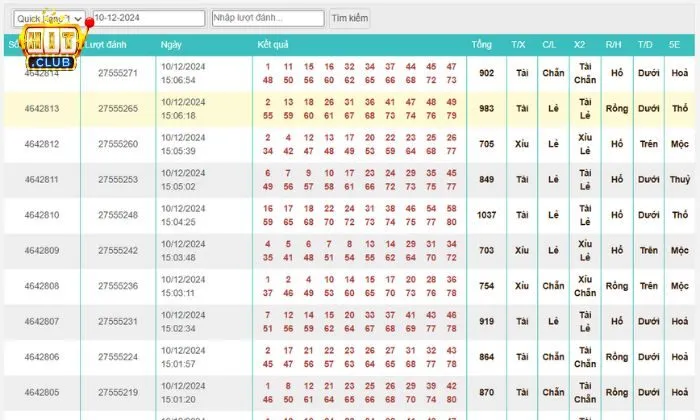Click the 5E column header
Viewport: 700px width, 420px height.
(674, 45)
